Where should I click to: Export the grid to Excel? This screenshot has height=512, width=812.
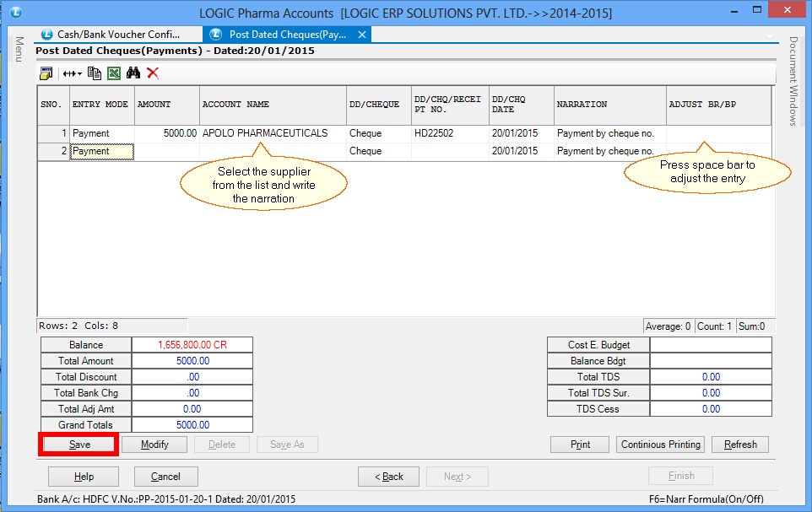114,73
